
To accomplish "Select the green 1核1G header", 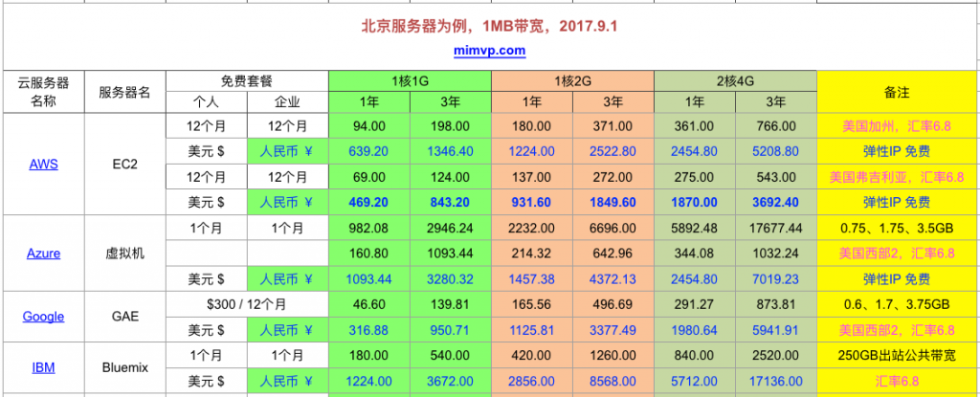I will [410, 81].
